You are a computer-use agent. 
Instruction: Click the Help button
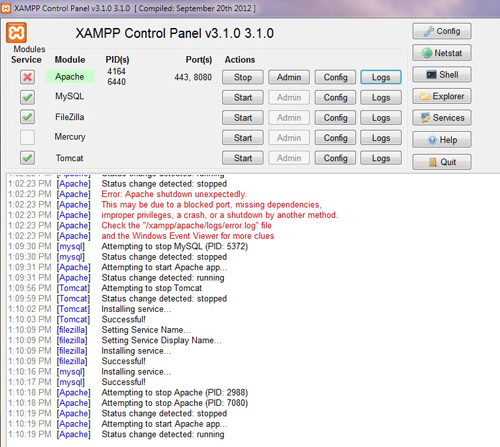pos(442,140)
